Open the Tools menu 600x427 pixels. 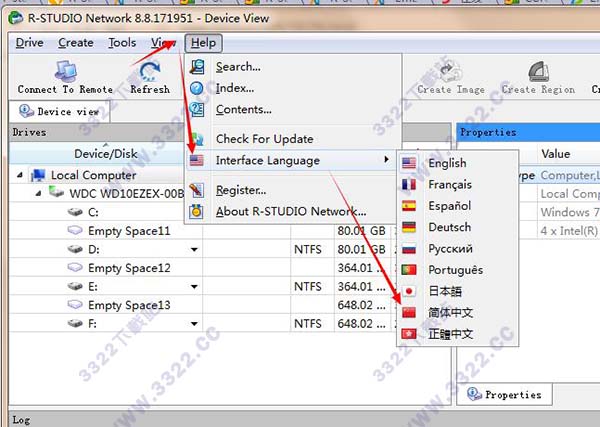point(122,42)
